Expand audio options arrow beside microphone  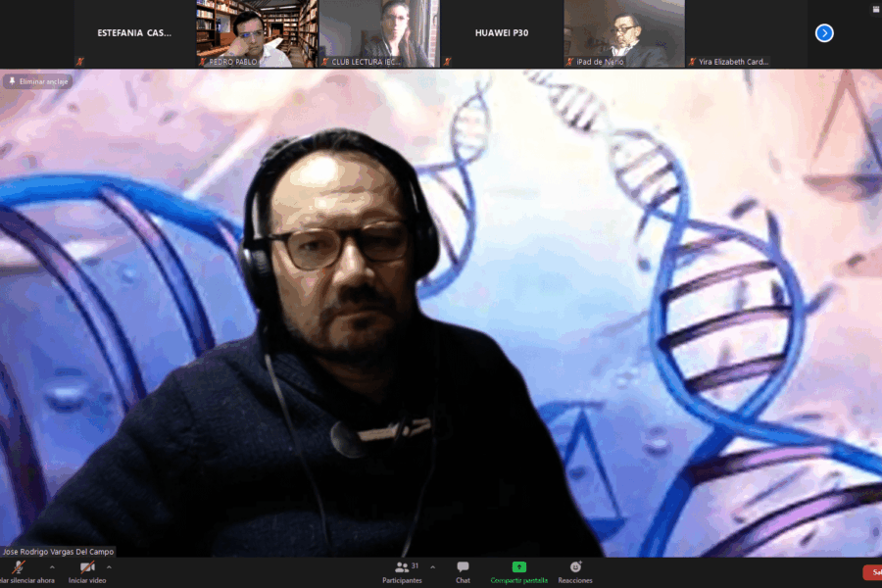click(52, 566)
